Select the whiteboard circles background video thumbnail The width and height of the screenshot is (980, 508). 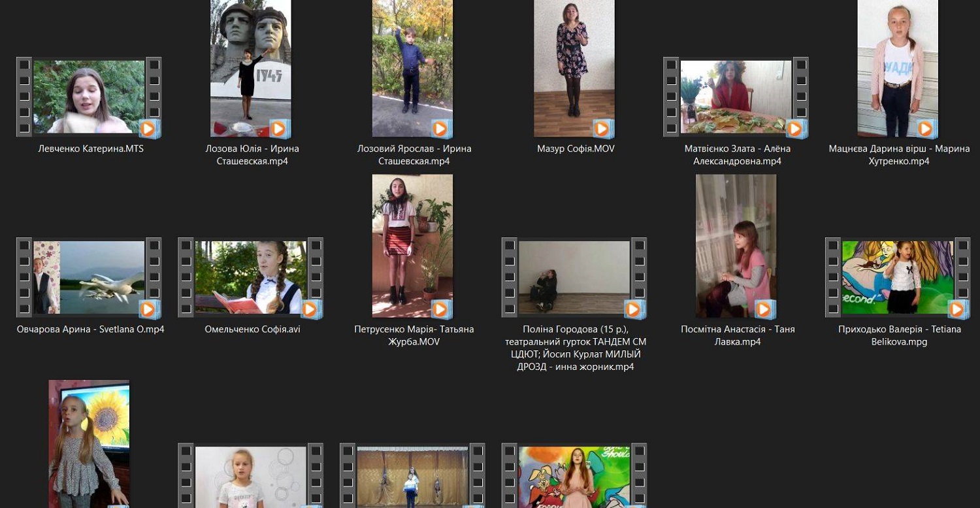point(250,477)
